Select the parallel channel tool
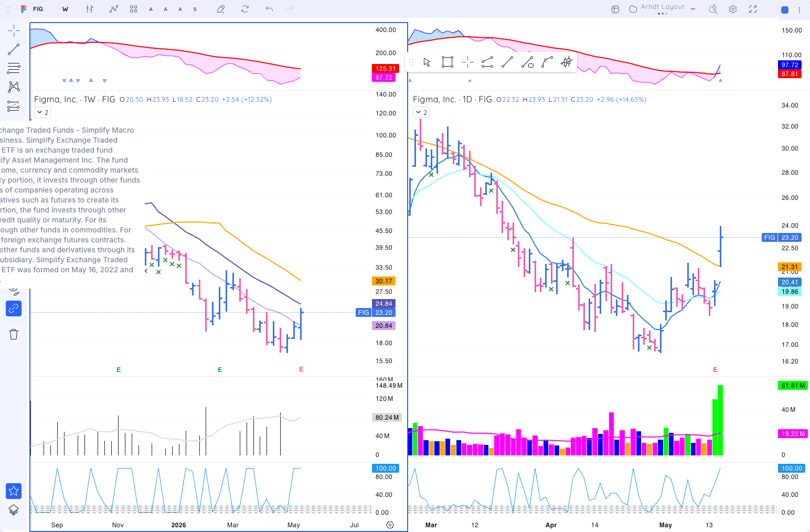810x532 pixels. [x=487, y=62]
